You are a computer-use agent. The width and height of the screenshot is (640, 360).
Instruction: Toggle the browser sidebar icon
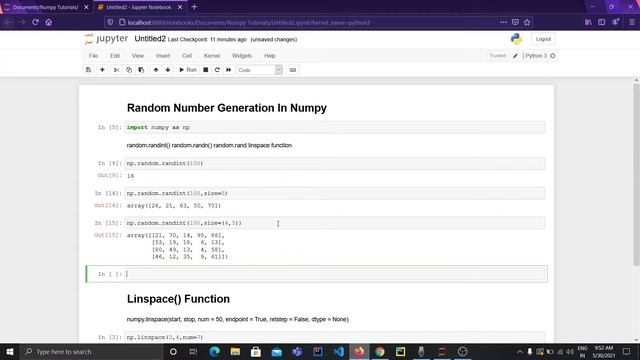coord(602,22)
